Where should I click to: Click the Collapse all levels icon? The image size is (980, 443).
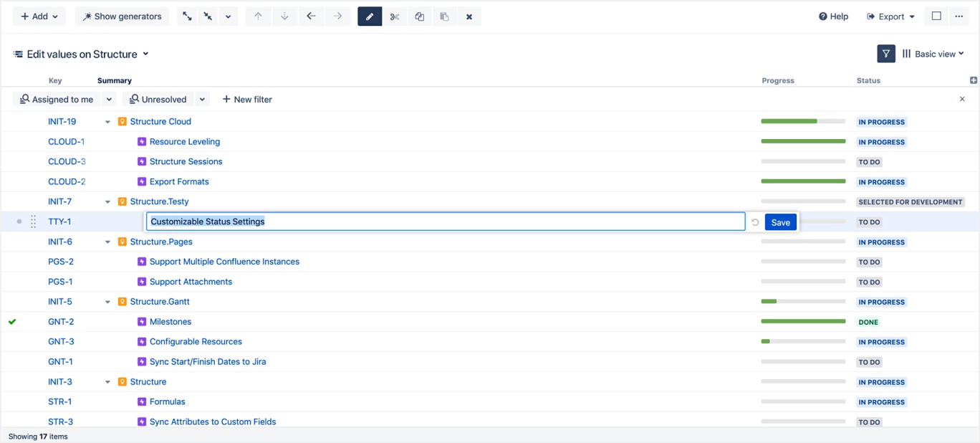coord(208,16)
